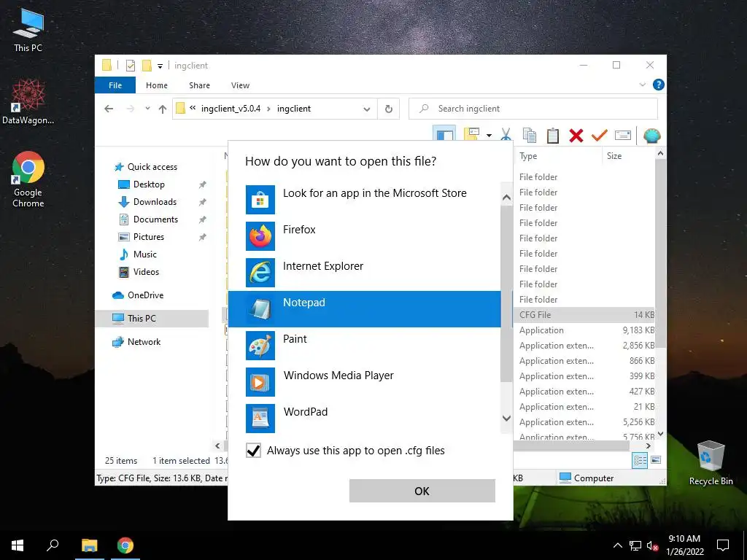Expand the ribbon with the chevron
Image resolution: width=747 pixels, height=560 pixels.
pyautogui.click(x=642, y=85)
